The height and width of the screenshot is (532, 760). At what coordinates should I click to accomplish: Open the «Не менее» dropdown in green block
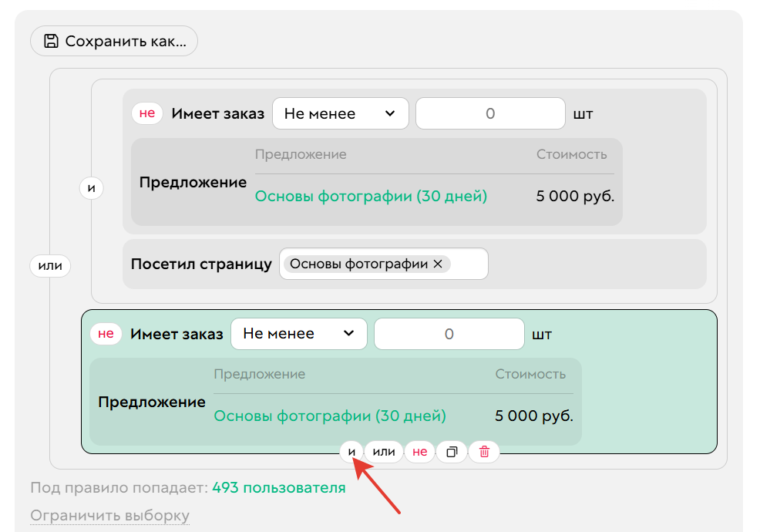(299, 333)
